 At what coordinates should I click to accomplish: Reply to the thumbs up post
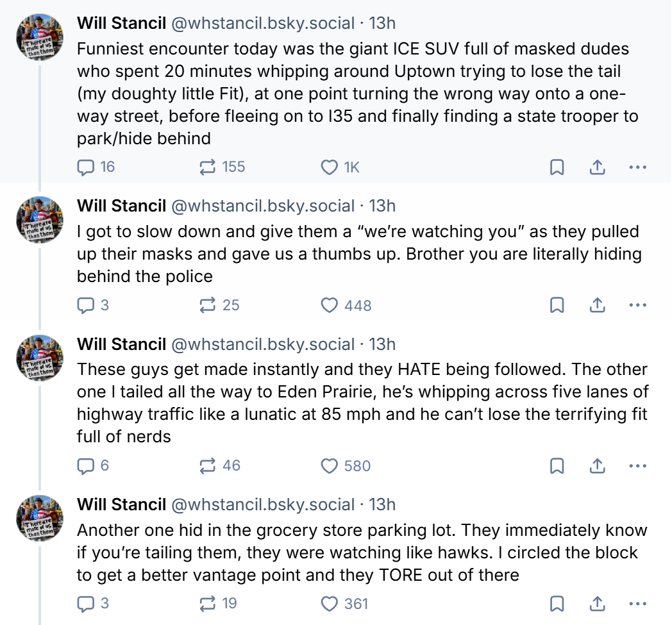point(86,305)
